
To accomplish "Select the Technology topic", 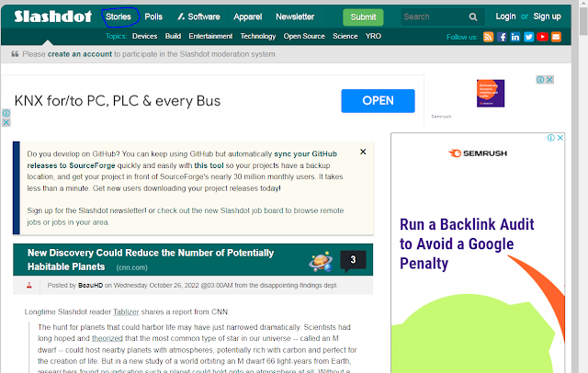I will pos(258,37).
